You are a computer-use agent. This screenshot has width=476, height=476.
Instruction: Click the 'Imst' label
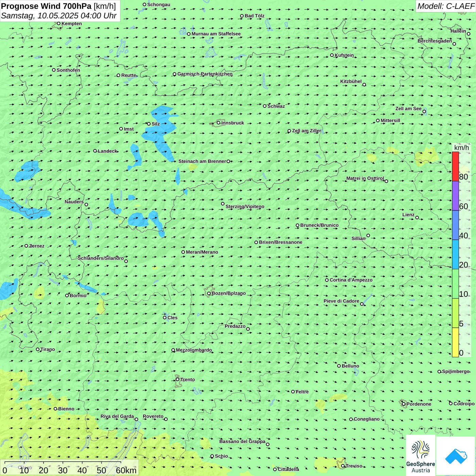129,129
